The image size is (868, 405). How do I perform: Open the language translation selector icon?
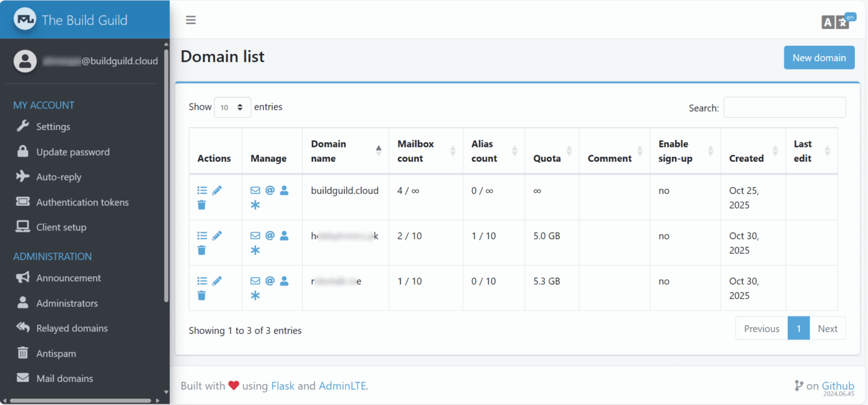coord(835,22)
